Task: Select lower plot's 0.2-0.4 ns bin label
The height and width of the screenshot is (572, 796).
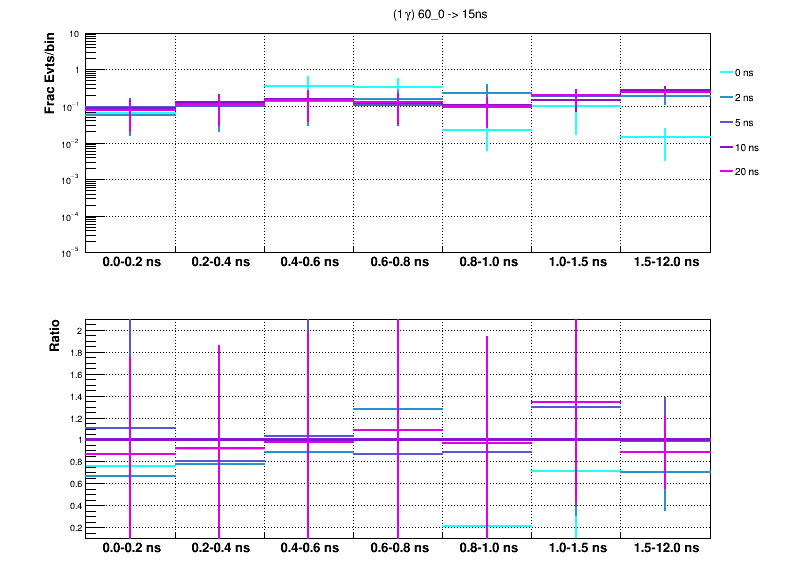Action: click(x=220, y=550)
